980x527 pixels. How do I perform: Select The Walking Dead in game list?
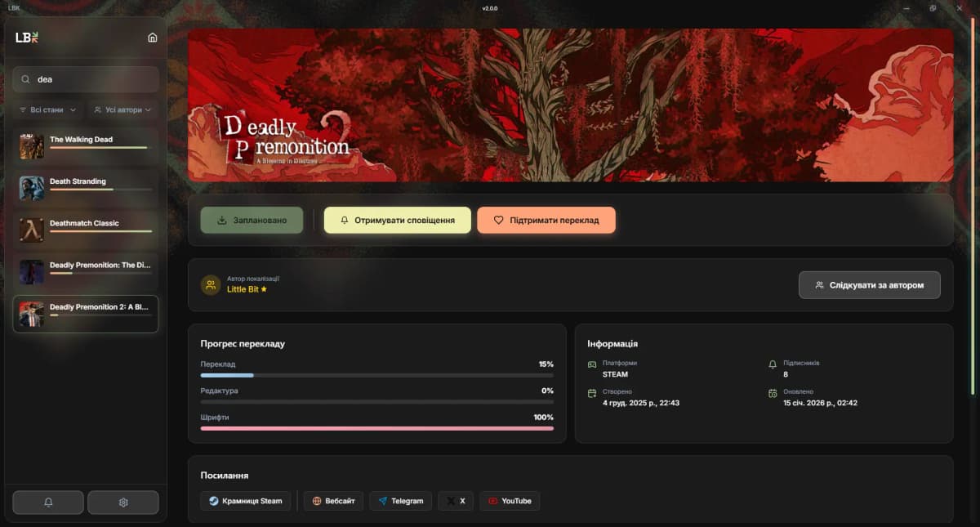point(86,144)
